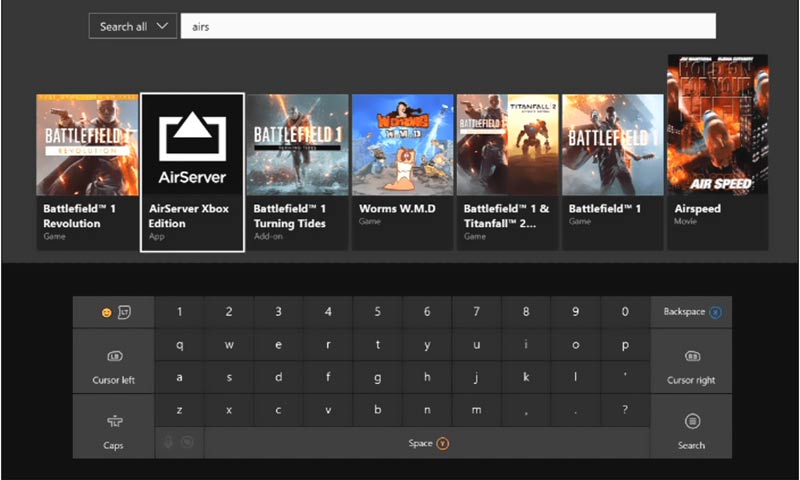Image resolution: width=800 pixels, height=480 pixels.
Task: Tap the letter v key
Action: [x=328, y=410]
